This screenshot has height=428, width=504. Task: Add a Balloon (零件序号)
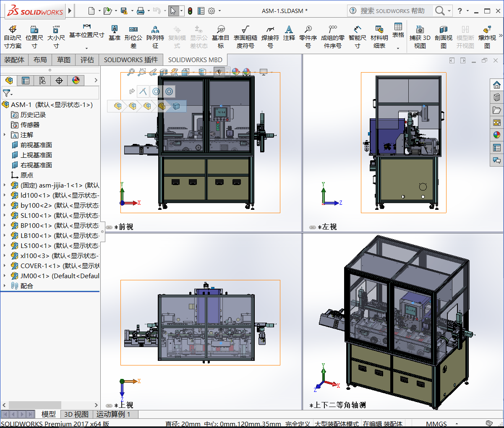(308, 37)
